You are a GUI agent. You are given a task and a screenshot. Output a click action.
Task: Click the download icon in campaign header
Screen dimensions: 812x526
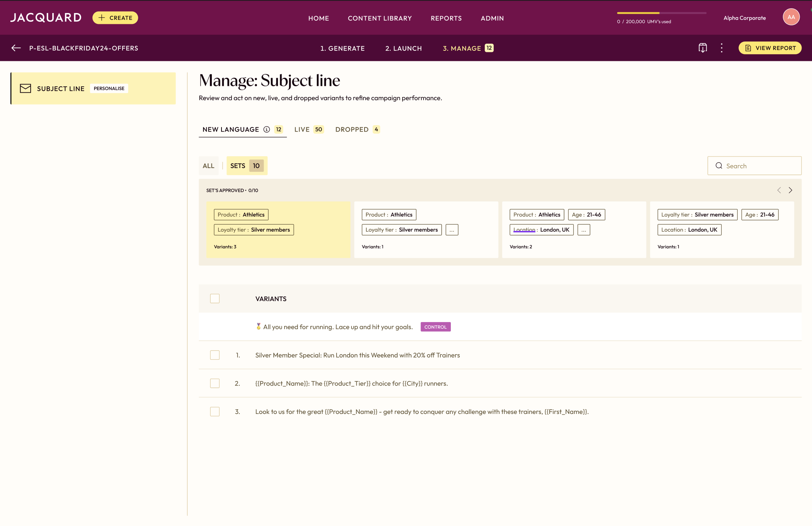[x=703, y=48]
